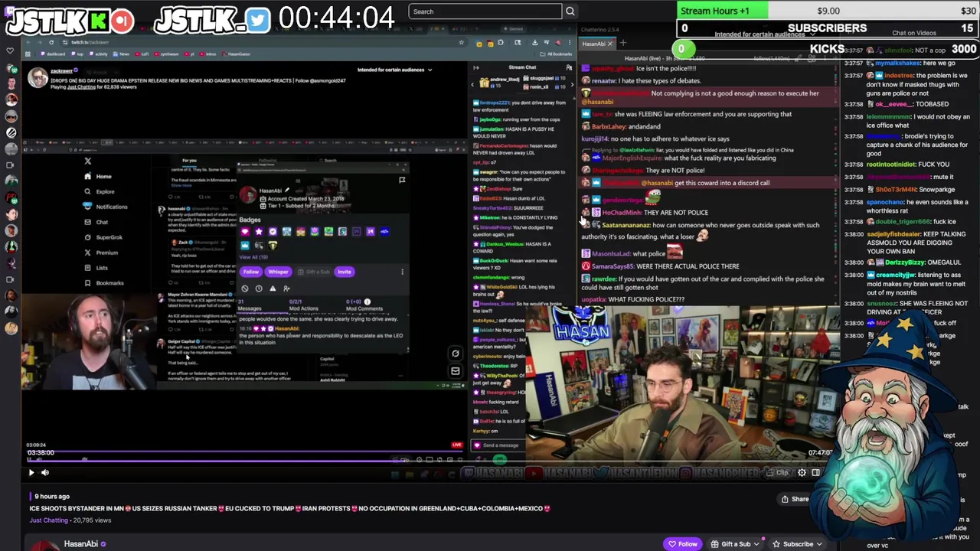Add a new Chatterino tab with plus
Image resolution: width=980 pixels, height=551 pixels.
[622, 44]
